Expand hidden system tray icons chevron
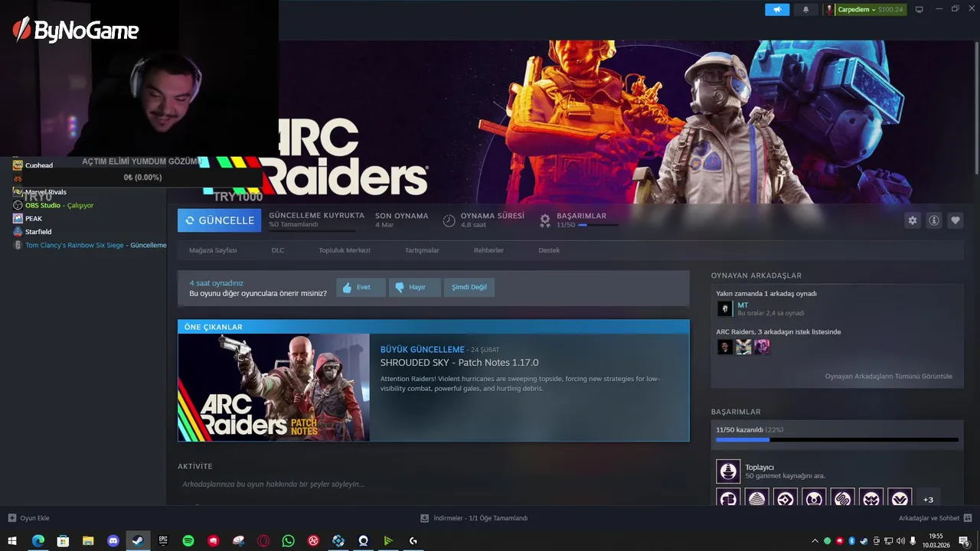This screenshot has height=551, width=980. click(x=815, y=541)
